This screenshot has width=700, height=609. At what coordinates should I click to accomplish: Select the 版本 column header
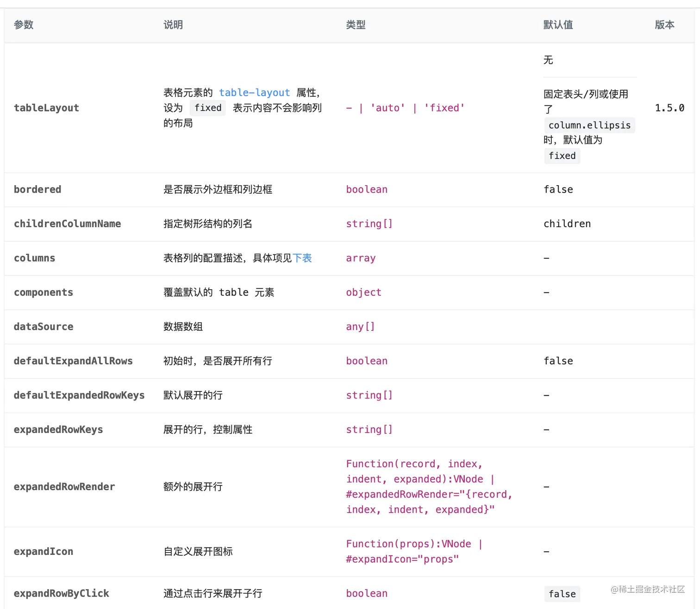coord(665,25)
